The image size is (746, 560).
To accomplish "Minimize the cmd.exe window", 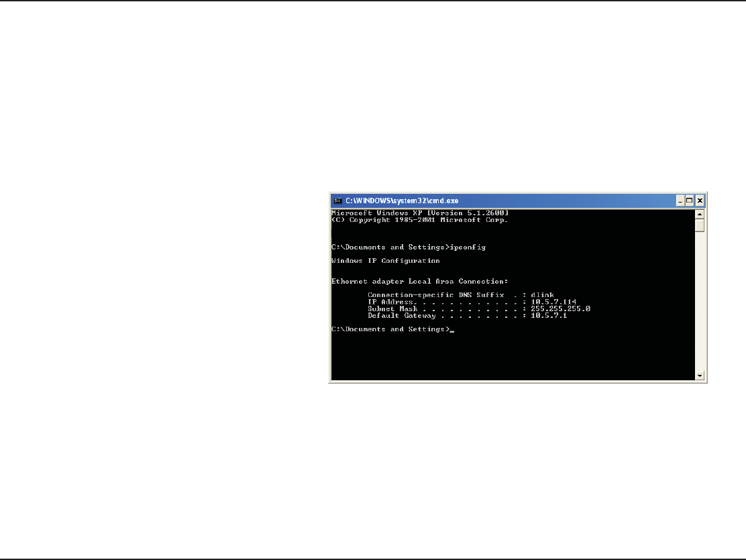I will pyautogui.click(x=680, y=201).
